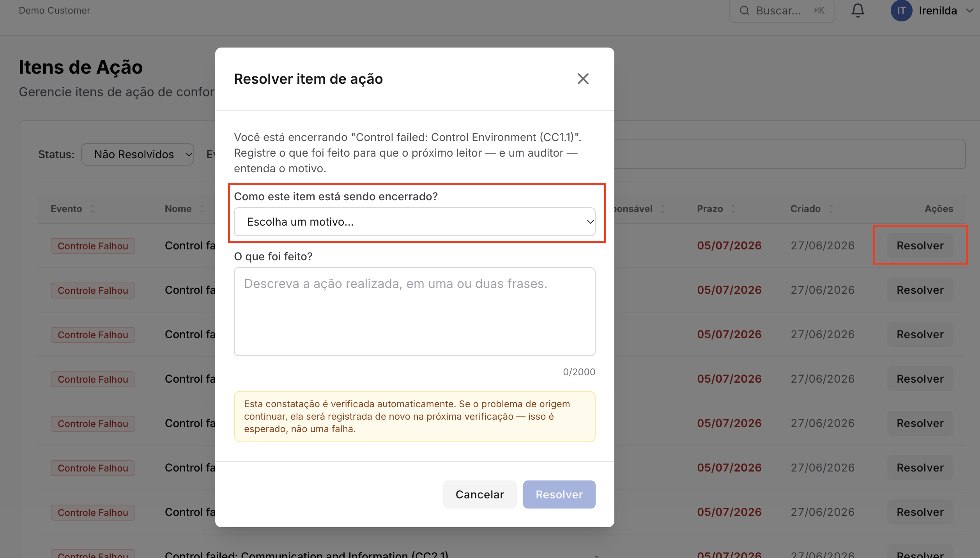Sort by Criado column

click(812, 208)
